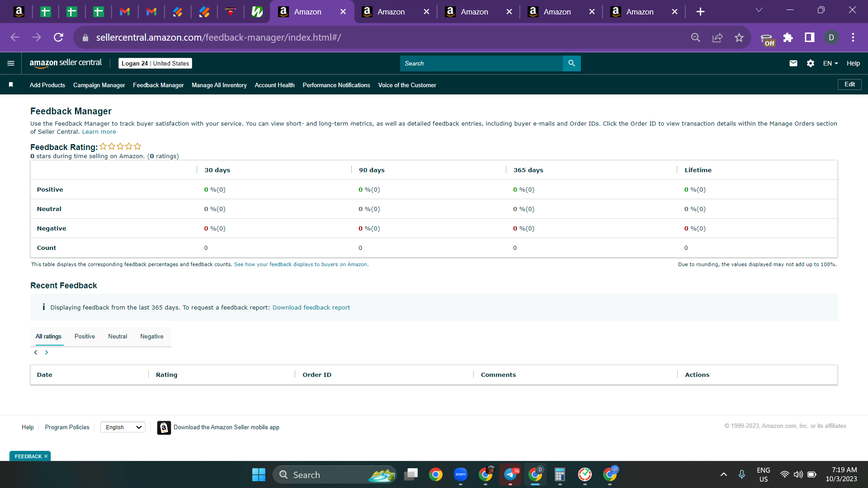Open a new browser tab
The image size is (868, 488).
700,12
